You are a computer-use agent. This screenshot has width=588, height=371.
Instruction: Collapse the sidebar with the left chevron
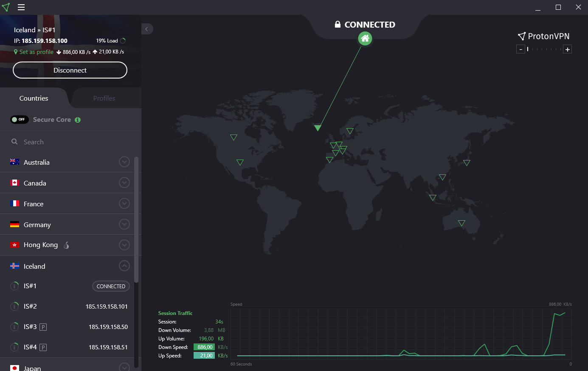click(147, 29)
